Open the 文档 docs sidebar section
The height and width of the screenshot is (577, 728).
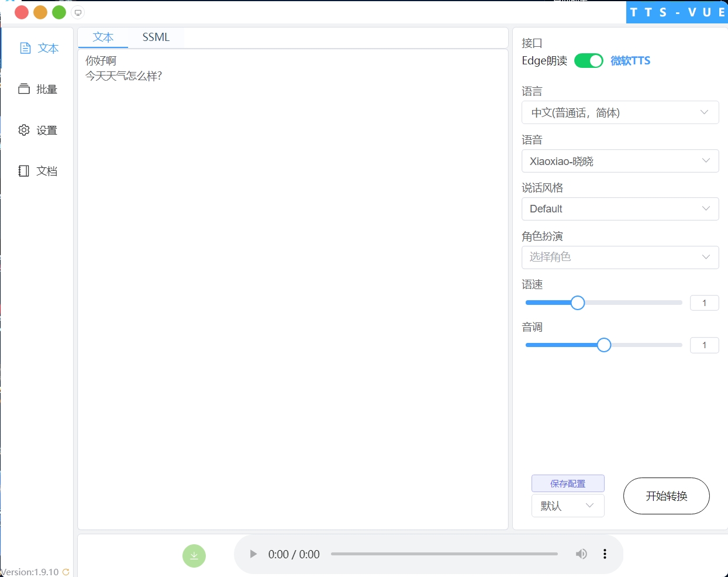pyautogui.click(x=39, y=171)
